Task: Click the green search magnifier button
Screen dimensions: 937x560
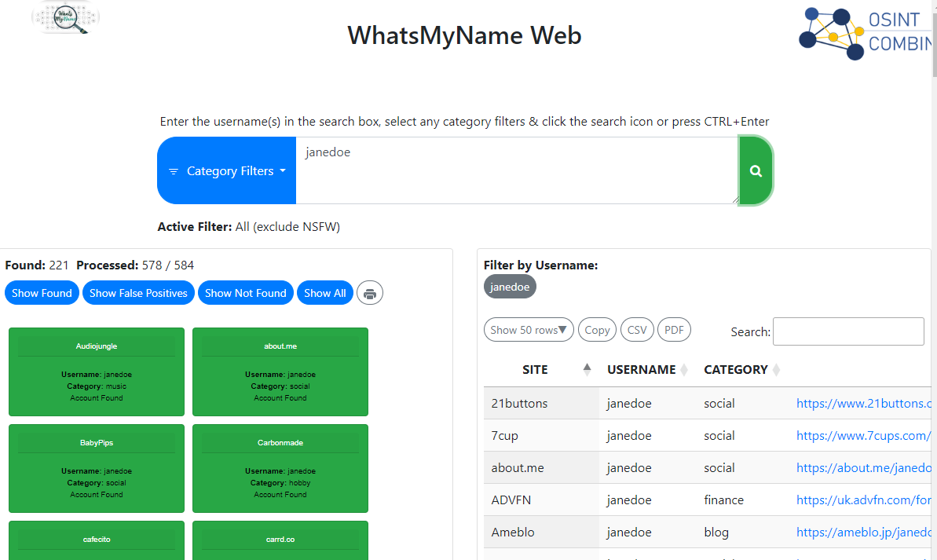Action: (756, 171)
